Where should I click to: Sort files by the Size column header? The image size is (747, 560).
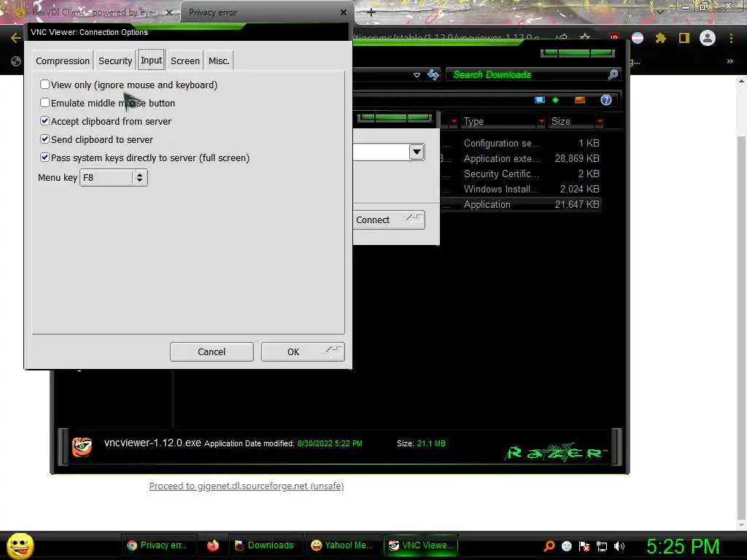point(572,122)
